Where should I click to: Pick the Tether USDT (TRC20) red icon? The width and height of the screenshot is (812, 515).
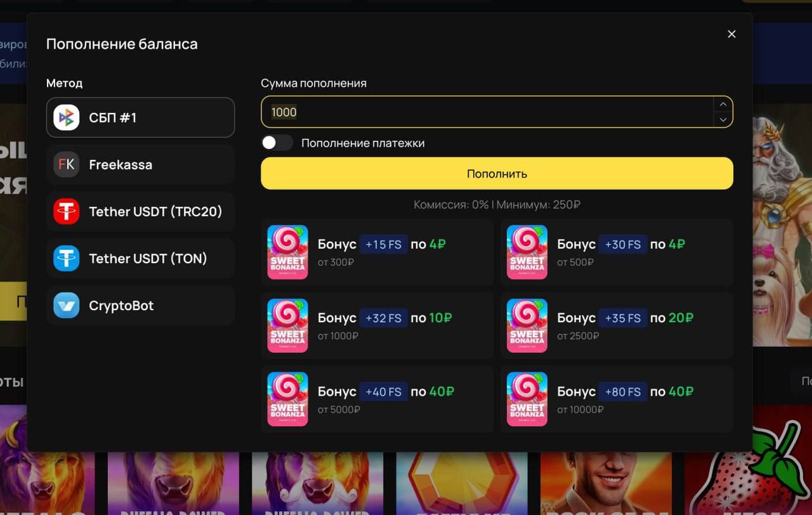click(66, 211)
